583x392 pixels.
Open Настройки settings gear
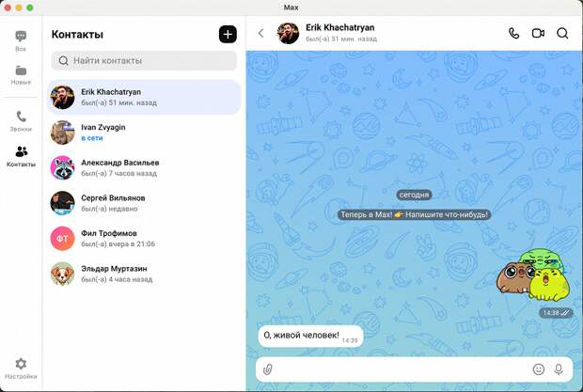coord(21,368)
